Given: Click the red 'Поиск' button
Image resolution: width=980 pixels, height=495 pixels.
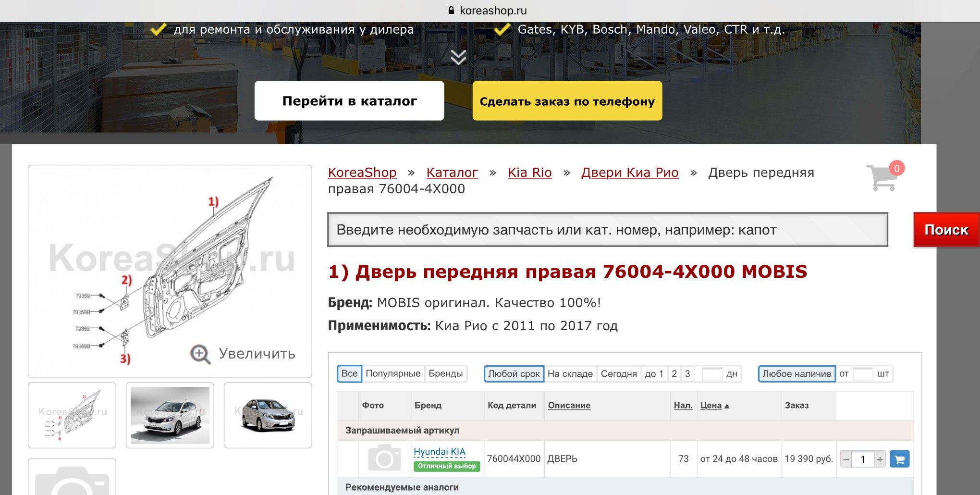Looking at the screenshot, I should (946, 230).
